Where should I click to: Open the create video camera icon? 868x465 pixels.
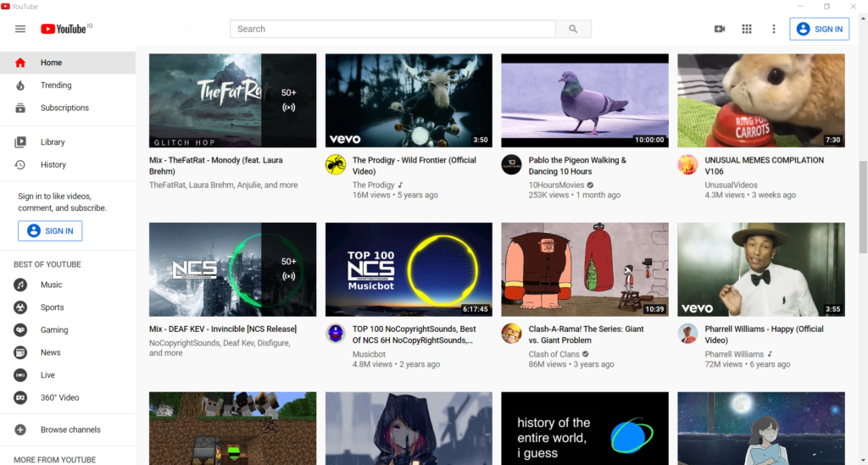(x=719, y=29)
